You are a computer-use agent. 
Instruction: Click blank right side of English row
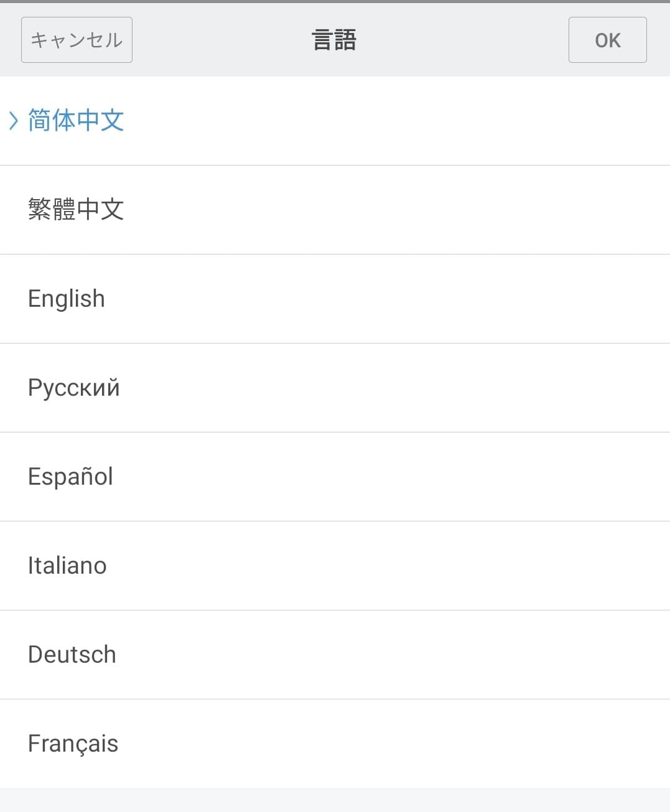[x=467, y=299]
